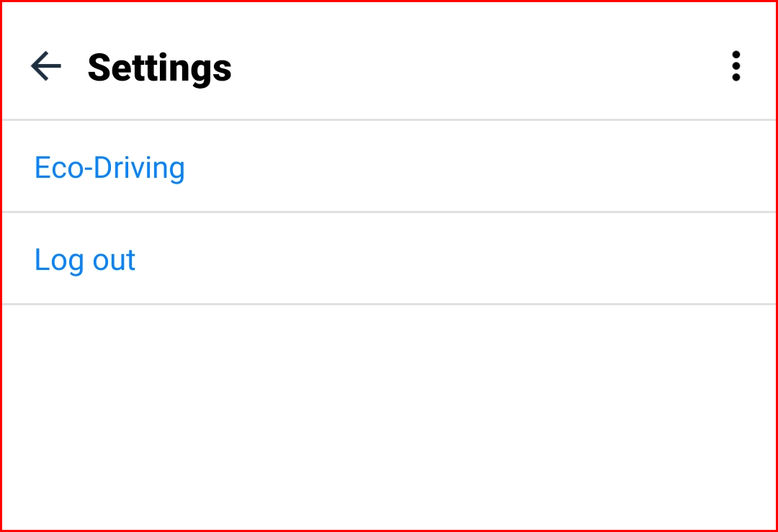Tap the back arrow beside Settings
778x532 pixels.
point(46,66)
